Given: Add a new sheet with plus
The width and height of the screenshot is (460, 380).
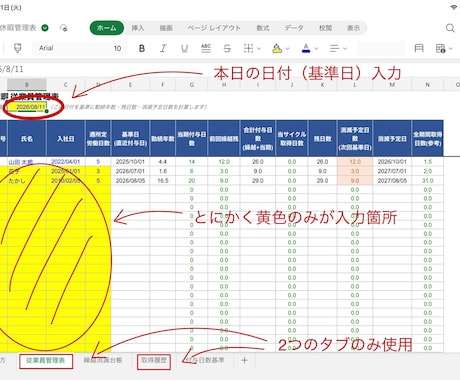Looking at the screenshot, I should 244,360.
